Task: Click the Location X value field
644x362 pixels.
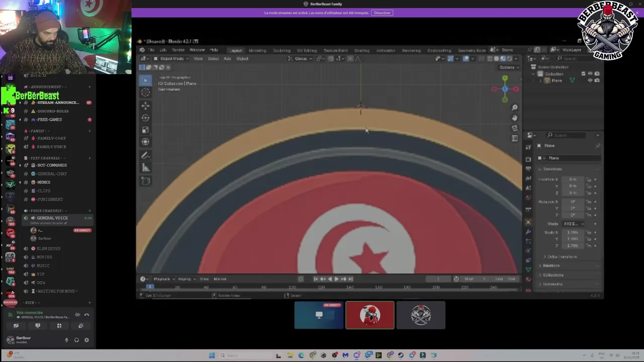Action: [x=573, y=179]
